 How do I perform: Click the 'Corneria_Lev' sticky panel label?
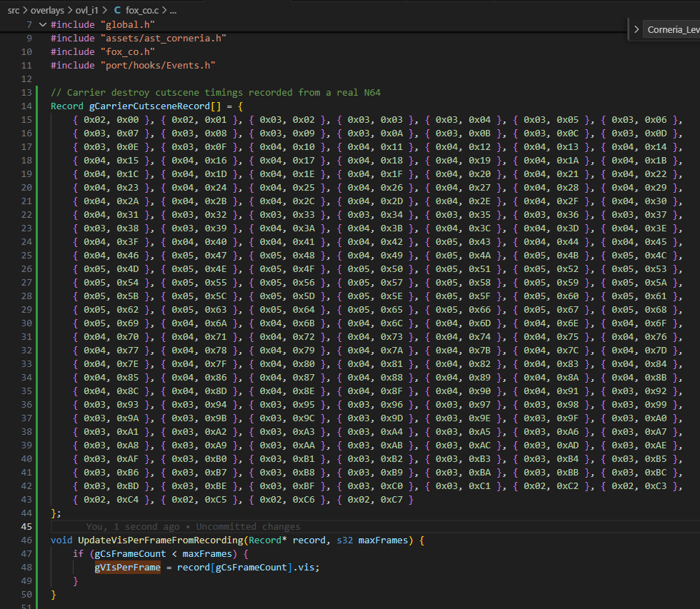tap(673, 29)
